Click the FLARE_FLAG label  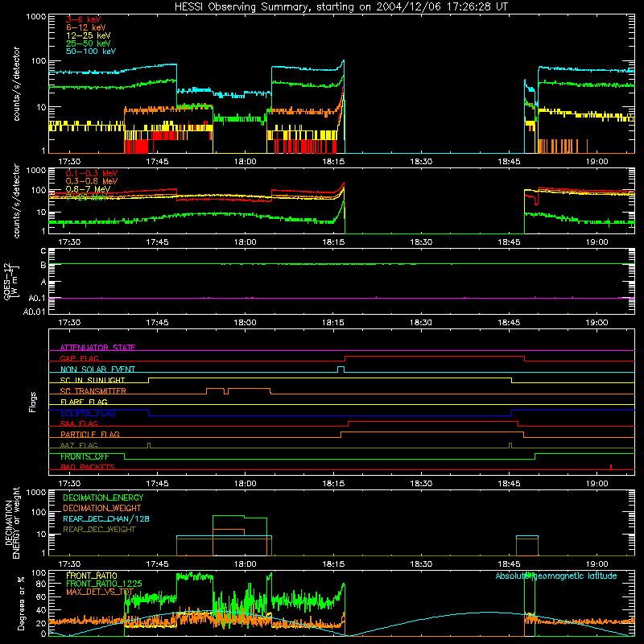tap(84, 402)
